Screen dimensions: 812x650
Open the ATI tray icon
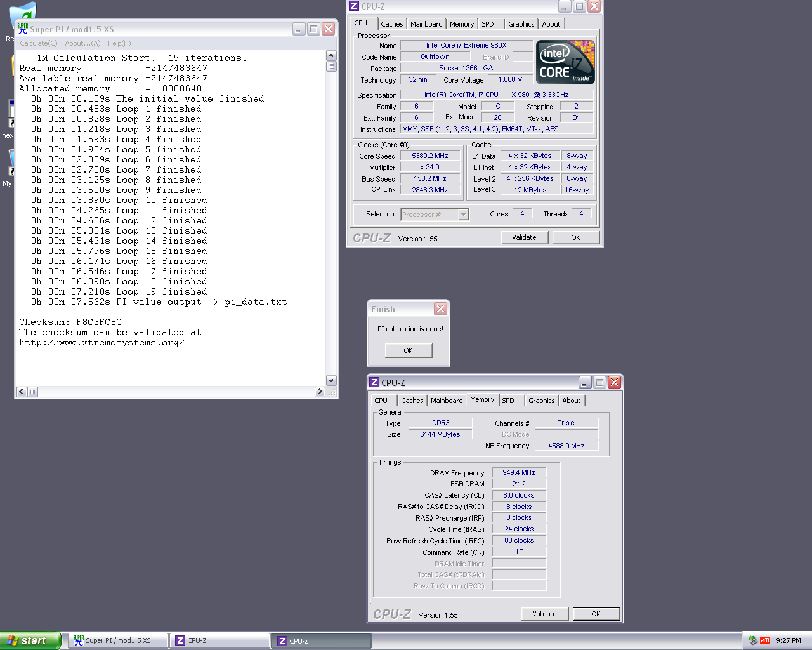[x=765, y=640]
